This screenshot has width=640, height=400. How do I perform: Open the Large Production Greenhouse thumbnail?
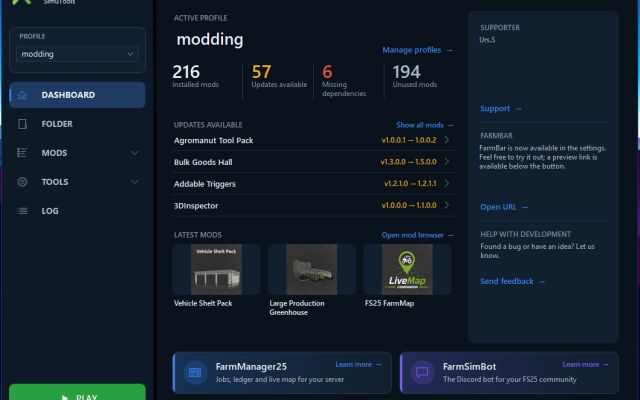[x=312, y=269]
